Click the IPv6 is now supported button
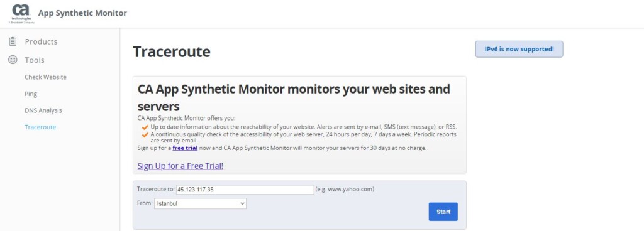The width and height of the screenshot is (644, 231). click(x=519, y=49)
